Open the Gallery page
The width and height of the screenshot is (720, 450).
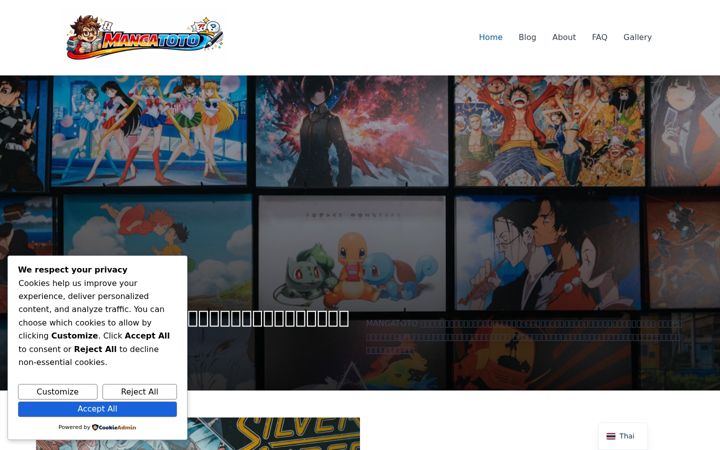(637, 37)
